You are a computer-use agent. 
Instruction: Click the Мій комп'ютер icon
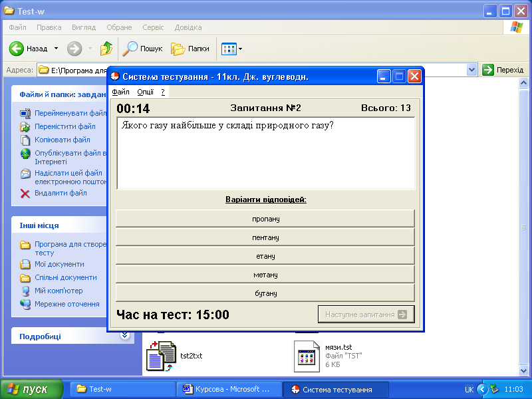25,291
